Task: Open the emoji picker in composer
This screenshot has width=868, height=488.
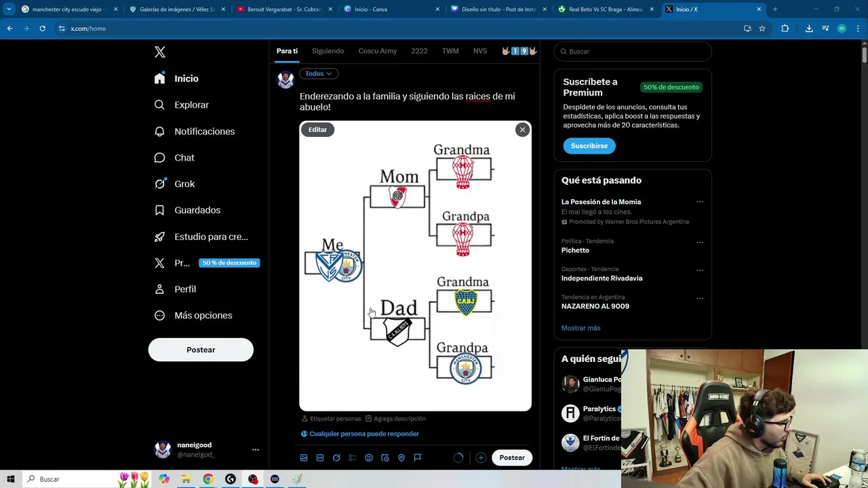Action: [369, 457]
